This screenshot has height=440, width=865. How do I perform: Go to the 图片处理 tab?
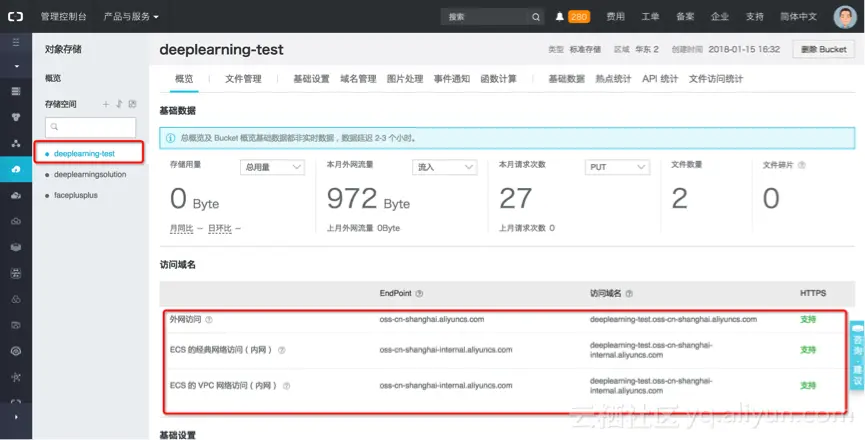pyautogui.click(x=405, y=79)
